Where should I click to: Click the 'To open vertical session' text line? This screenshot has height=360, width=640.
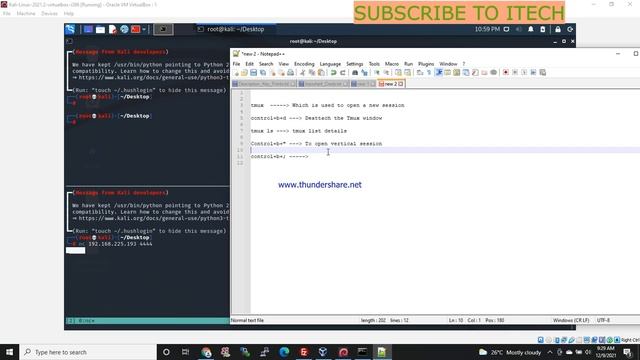tap(316, 144)
